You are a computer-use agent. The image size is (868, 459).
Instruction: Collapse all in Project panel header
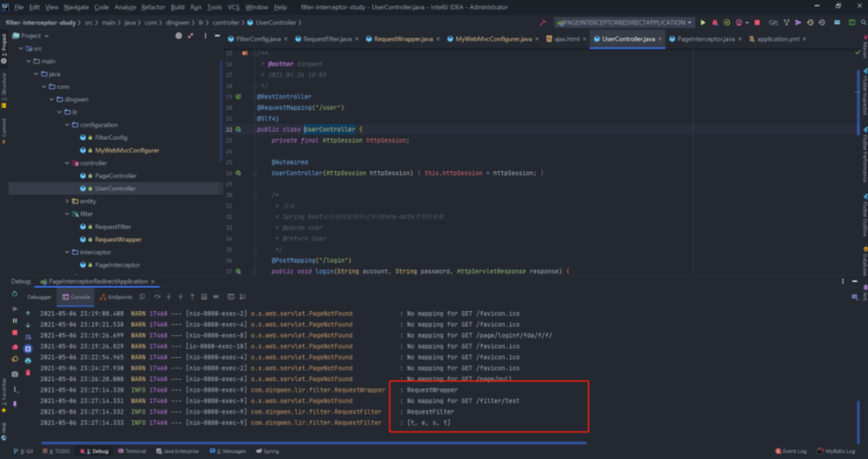tap(190, 35)
